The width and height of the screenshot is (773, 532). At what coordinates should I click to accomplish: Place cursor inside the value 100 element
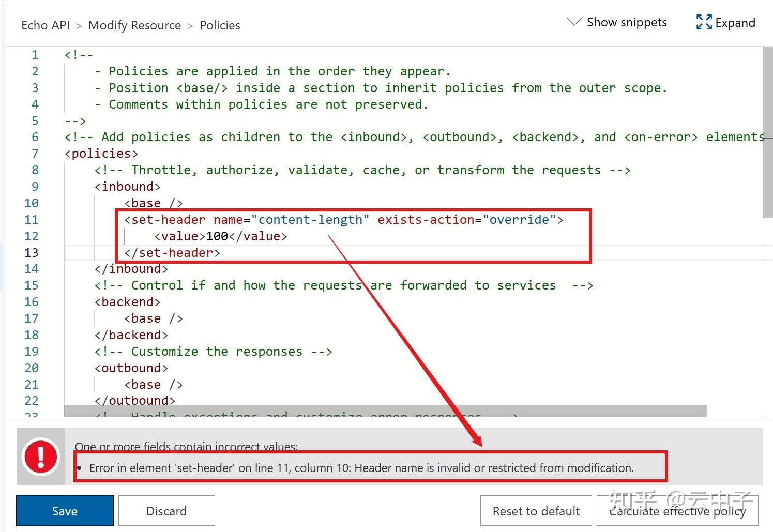click(x=216, y=236)
